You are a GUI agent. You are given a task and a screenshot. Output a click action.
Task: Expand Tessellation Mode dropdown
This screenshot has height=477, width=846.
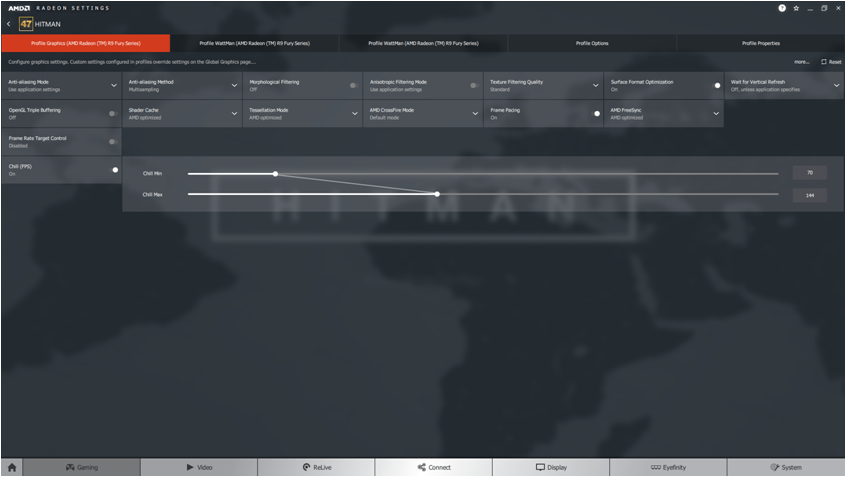pos(354,113)
